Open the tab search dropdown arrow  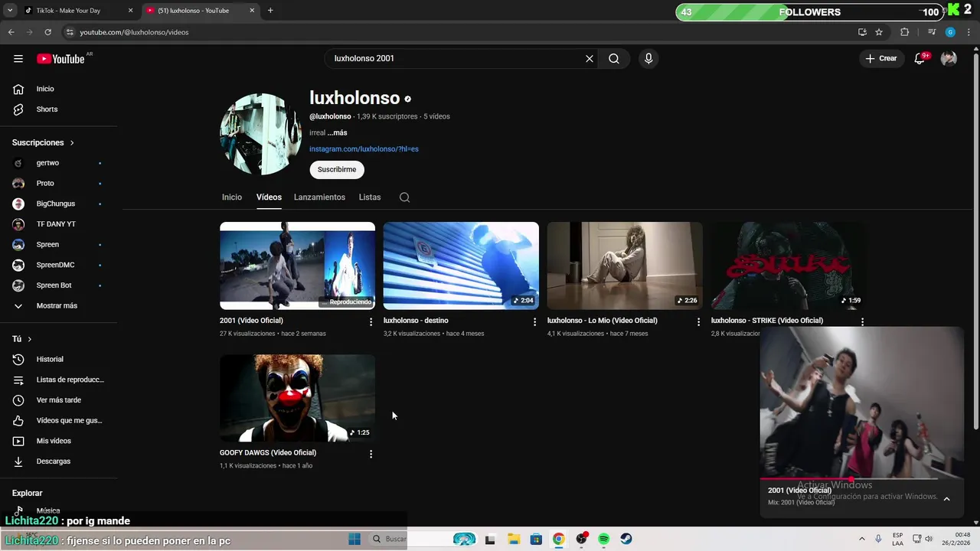[x=10, y=11]
